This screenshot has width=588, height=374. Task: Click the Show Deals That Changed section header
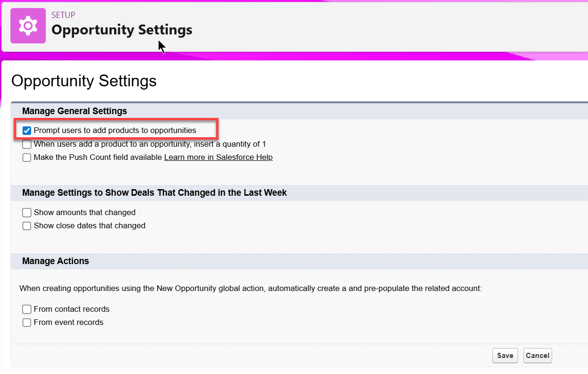pos(154,193)
